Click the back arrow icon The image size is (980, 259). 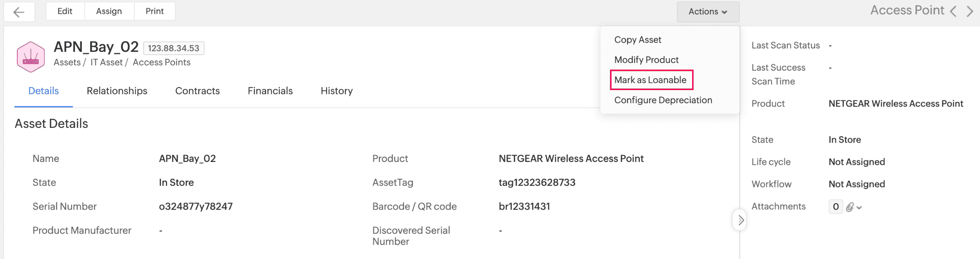point(19,12)
